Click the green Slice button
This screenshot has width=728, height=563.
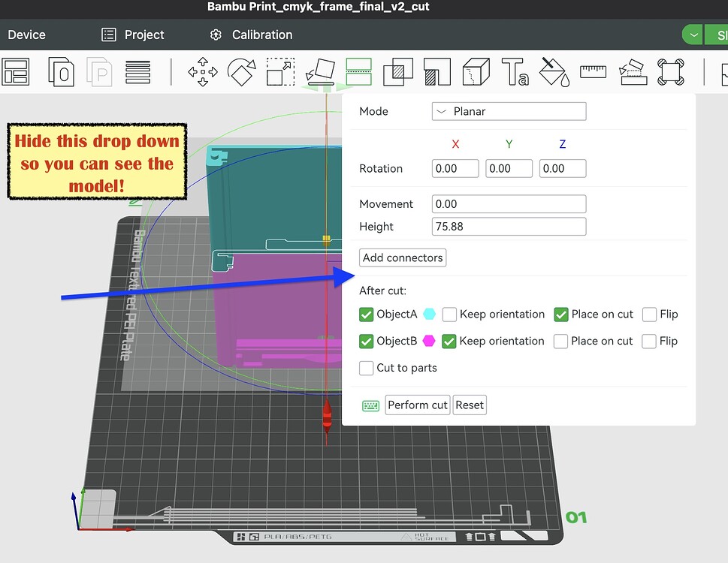click(717, 35)
